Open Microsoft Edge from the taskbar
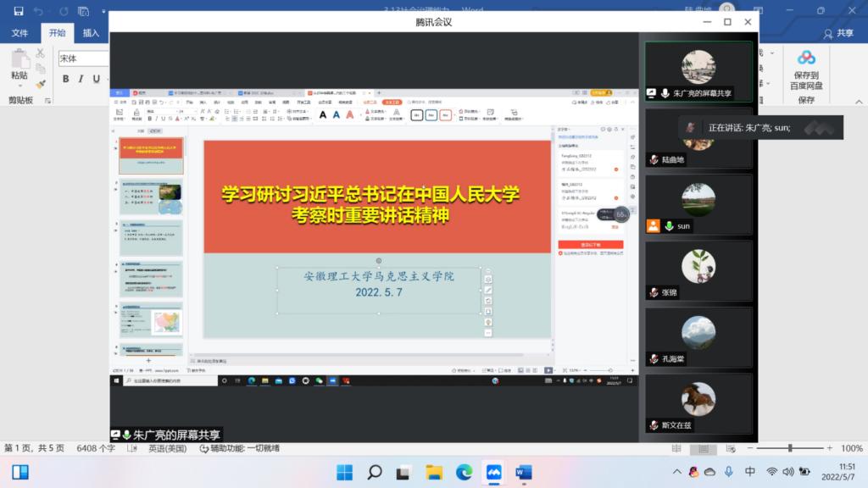This screenshot has width=868, height=488. tap(463, 472)
